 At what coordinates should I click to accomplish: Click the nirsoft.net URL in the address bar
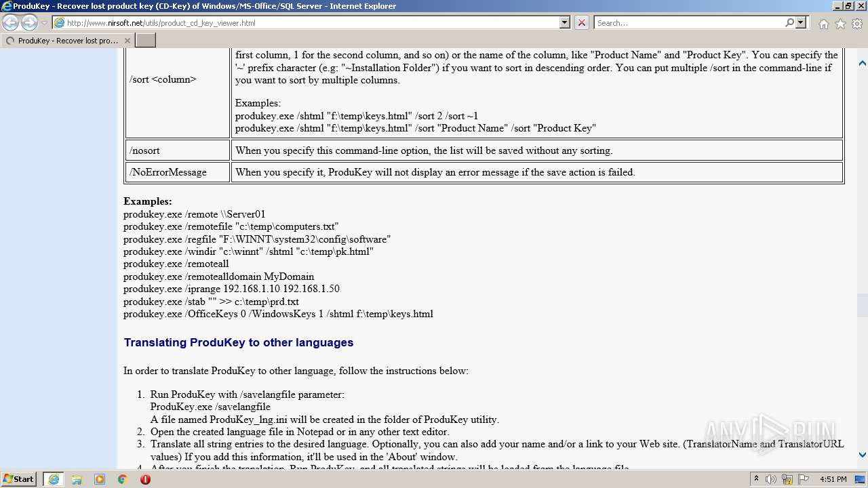click(161, 23)
